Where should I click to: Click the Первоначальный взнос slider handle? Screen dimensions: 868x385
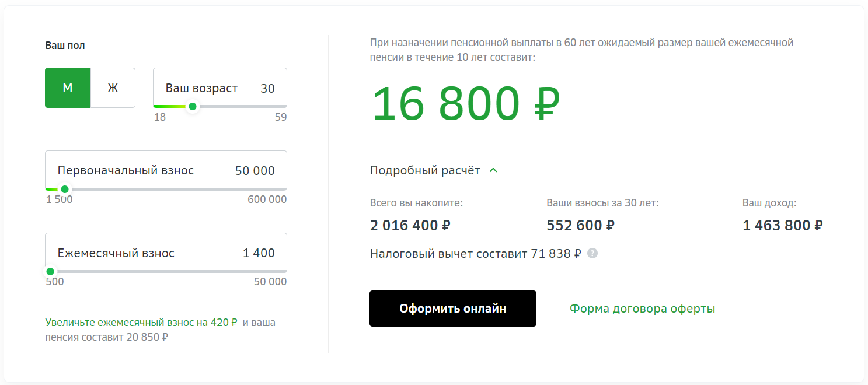tap(65, 189)
